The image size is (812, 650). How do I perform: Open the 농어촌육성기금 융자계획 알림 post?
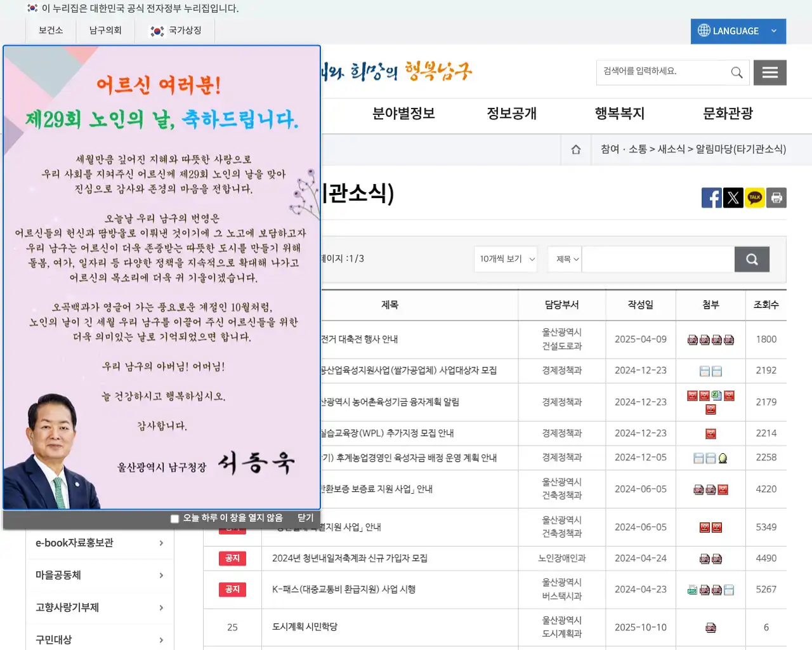click(390, 402)
